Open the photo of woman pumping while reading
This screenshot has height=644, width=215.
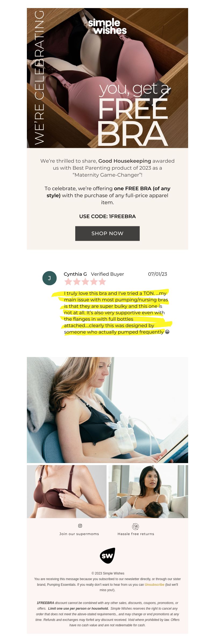107,410
